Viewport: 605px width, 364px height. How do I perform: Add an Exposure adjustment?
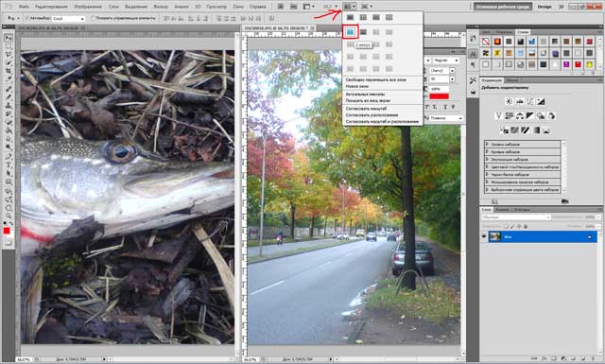(x=541, y=101)
